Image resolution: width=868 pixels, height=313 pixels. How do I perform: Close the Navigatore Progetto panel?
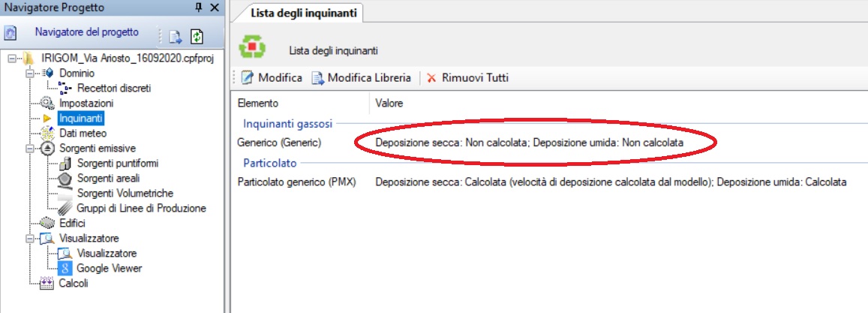pos(215,8)
